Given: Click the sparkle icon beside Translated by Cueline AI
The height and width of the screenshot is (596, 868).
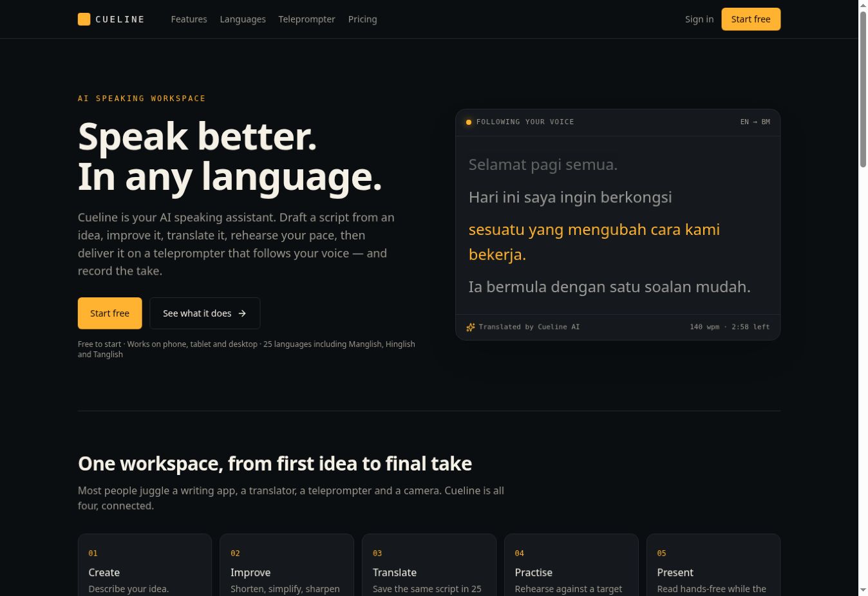Looking at the screenshot, I should point(471,327).
